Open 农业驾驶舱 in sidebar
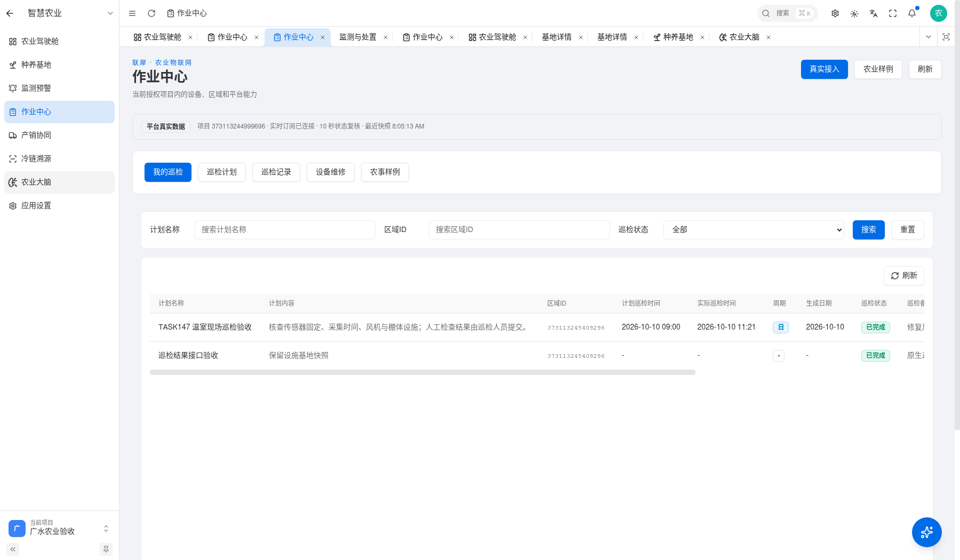This screenshot has width=960, height=560. coord(59,42)
